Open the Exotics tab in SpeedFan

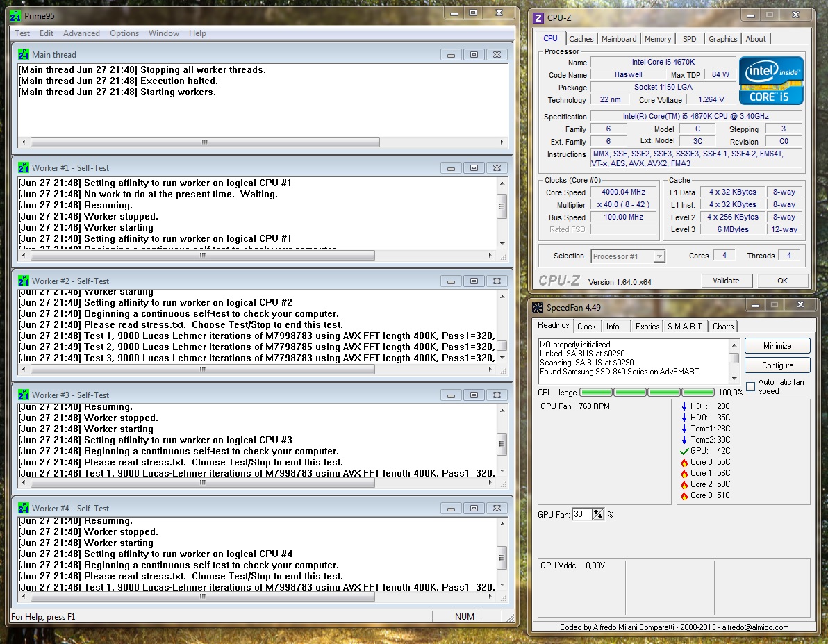click(647, 327)
